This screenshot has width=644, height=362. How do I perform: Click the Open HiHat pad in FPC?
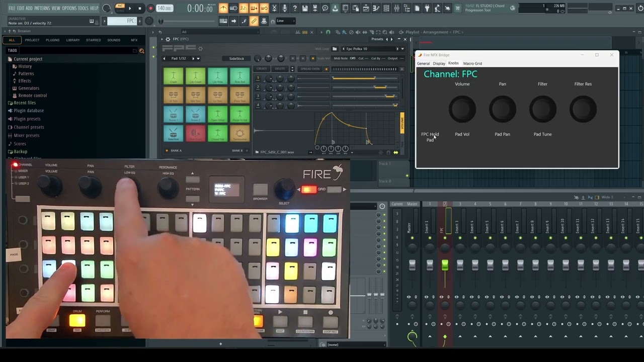click(217, 115)
